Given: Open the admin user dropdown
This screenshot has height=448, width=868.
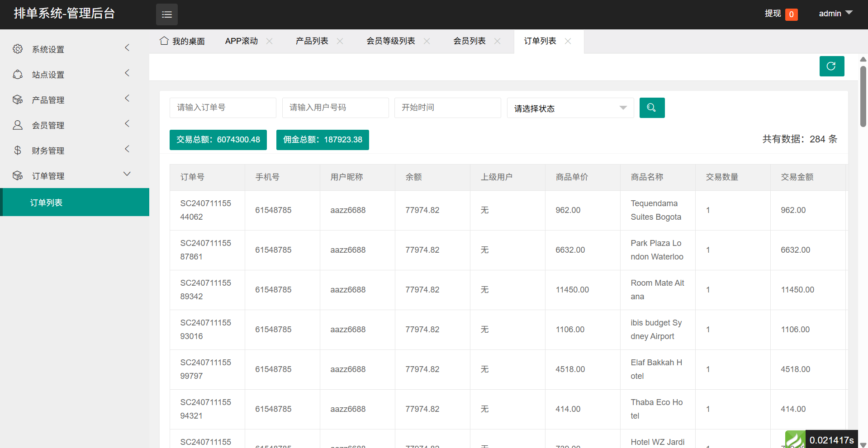Looking at the screenshot, I should tap(835, 14).
